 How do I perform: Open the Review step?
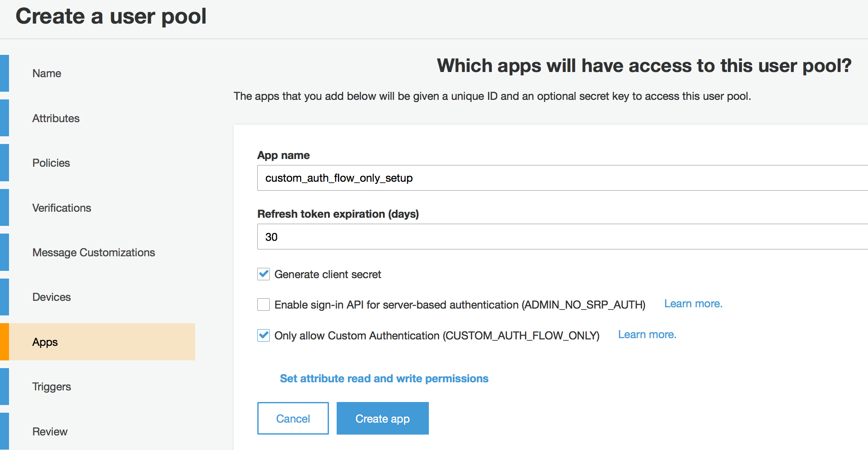50,432
